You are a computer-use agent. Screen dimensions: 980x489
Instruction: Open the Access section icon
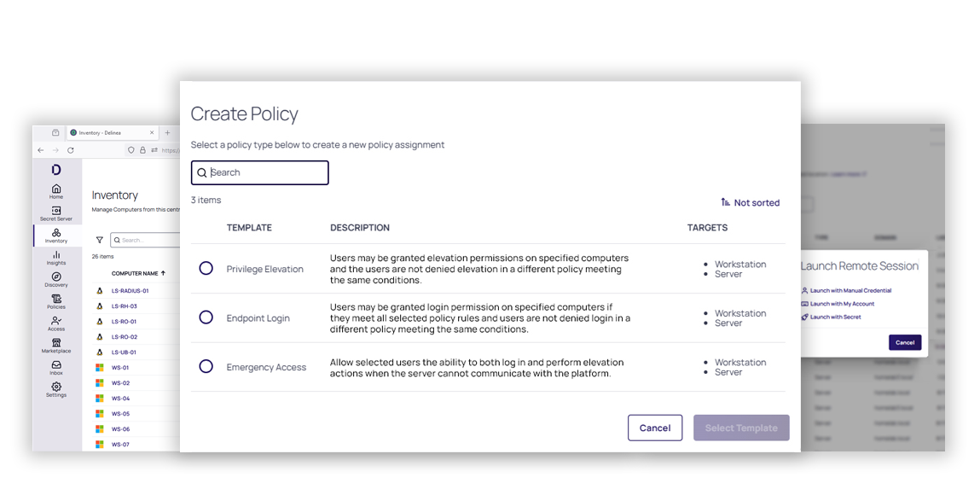tap(56, 320)
